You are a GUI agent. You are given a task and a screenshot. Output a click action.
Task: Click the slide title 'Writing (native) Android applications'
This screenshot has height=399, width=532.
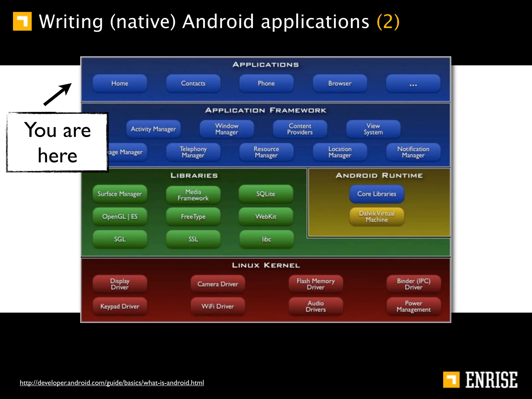point(204,22)
